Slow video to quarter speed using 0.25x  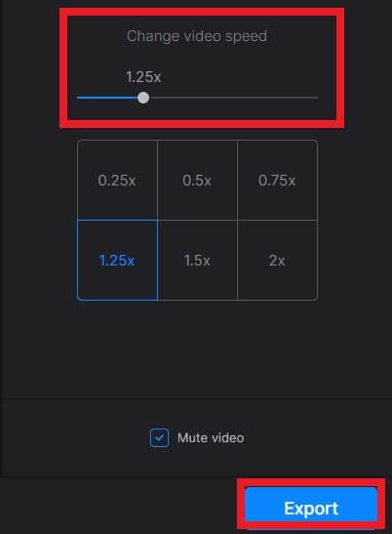point(117,180)
